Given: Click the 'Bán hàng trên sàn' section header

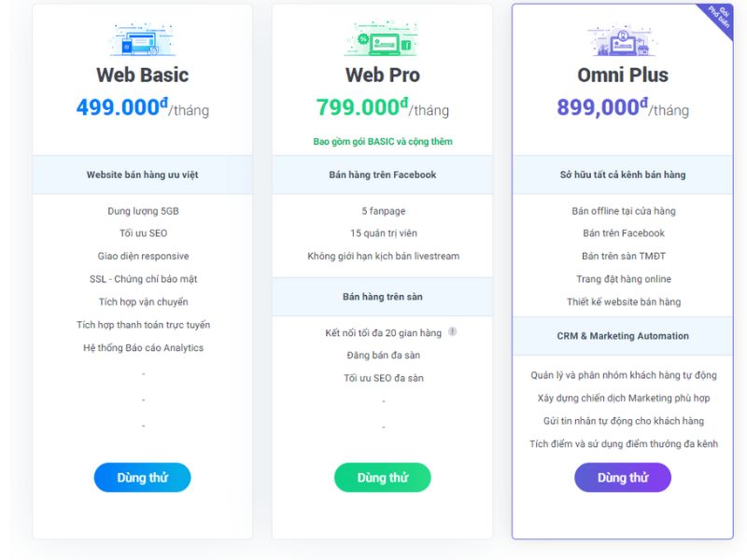Looking at the screenshot, I should tap(383, 295).
